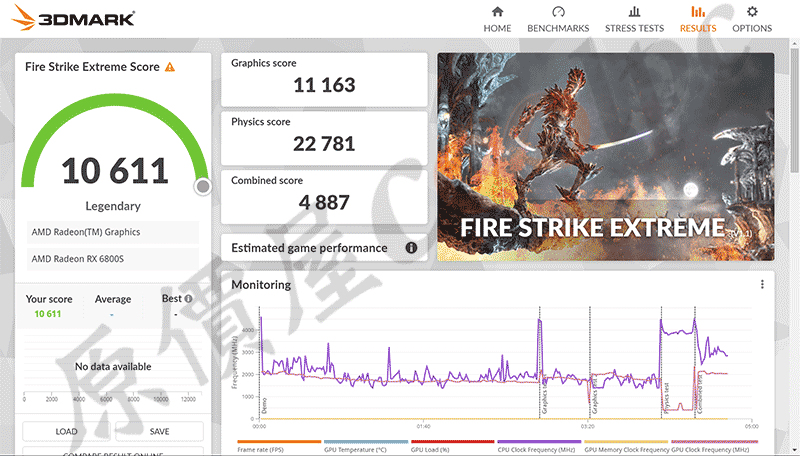Expand the Estimated game performance panel
The height and width of the screenshot is (456, 800).
tap(324, 248)
